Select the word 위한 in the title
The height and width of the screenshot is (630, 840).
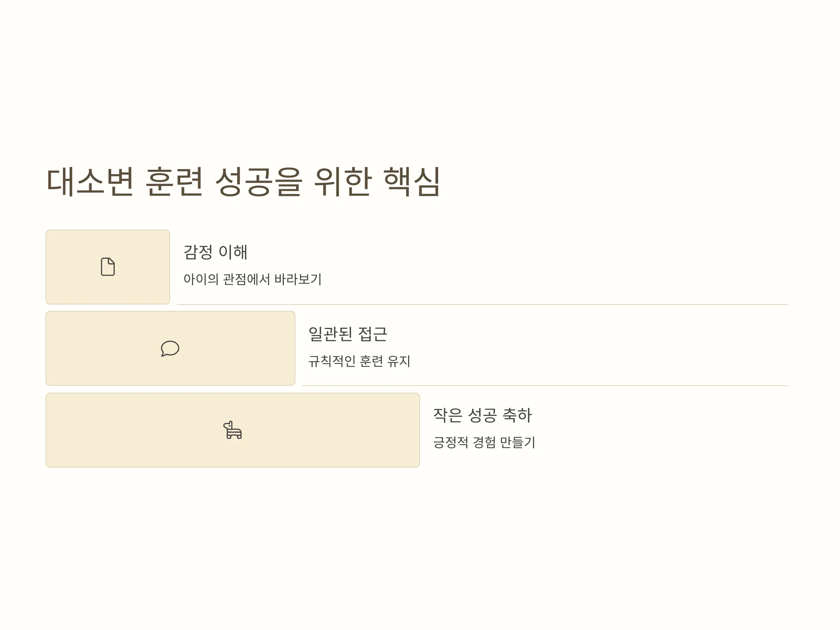[343, 182]
